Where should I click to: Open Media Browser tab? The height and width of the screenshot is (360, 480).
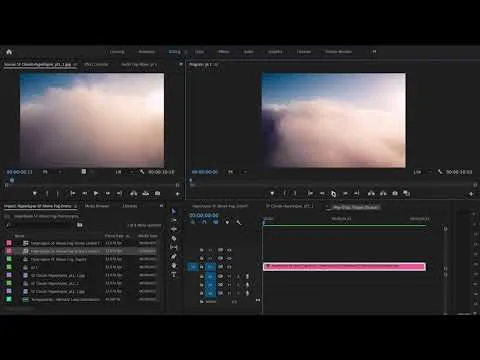tap(97, 206)
